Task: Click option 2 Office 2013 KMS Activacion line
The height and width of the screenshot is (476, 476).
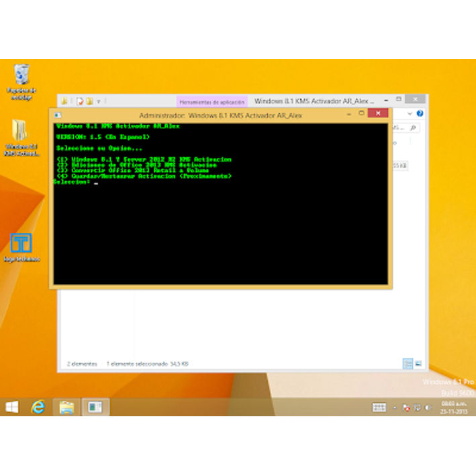Action: (137, 165)
